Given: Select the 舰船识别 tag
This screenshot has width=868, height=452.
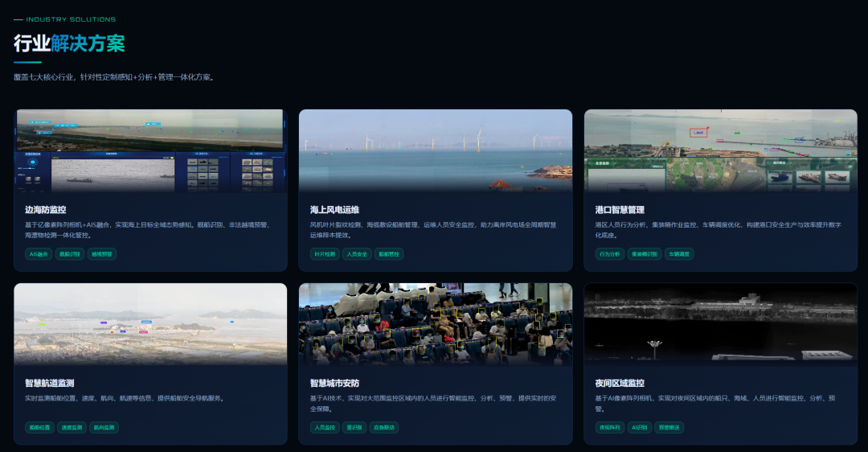Looking at the screenshot, I should pyautogui.click(x=70, y=254).
